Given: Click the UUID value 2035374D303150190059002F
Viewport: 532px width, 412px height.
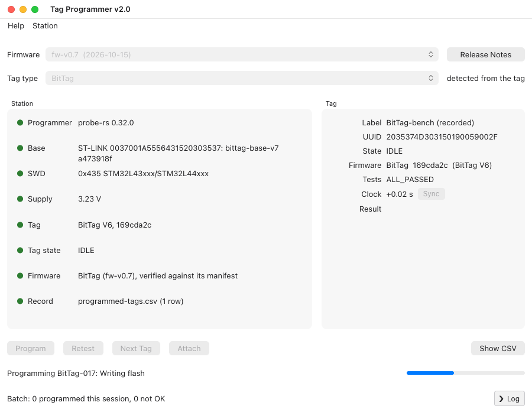Looking at the screenshot, I should (442, 137).
